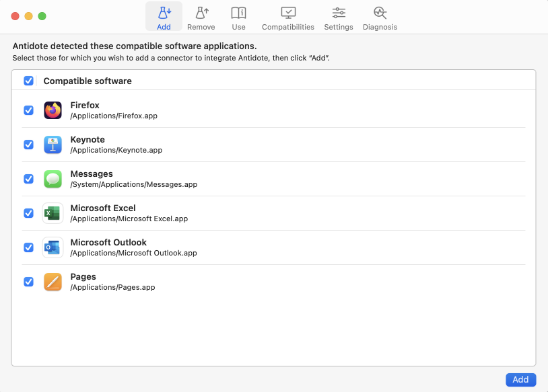This screenshot has height=392, width=548.
Task: Uncheck the Firefox connector checkbox
Action: pos(28,110)
